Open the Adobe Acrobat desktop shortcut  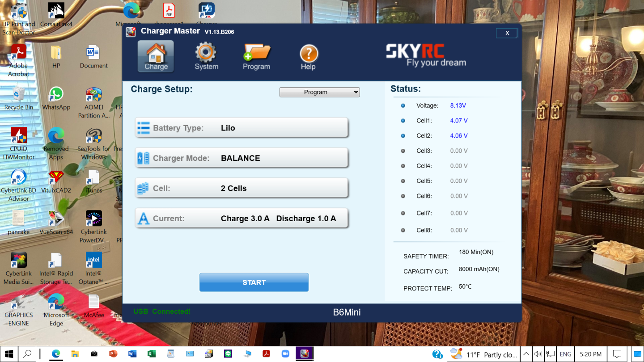click(18, 61)
